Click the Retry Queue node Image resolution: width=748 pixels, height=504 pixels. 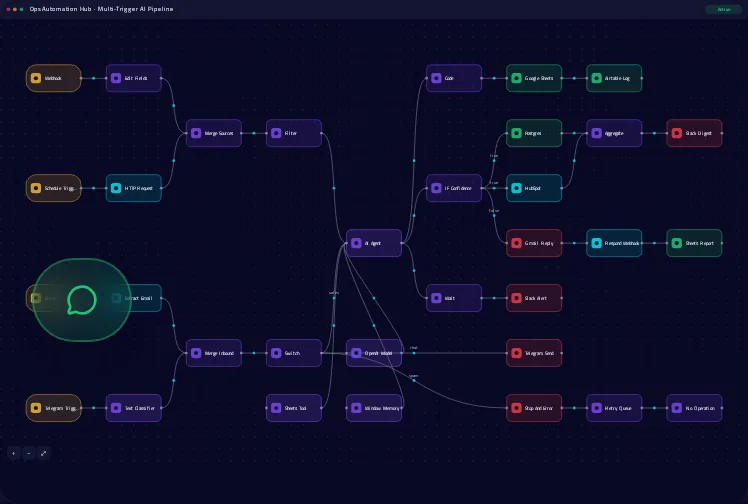coord(614,408)
